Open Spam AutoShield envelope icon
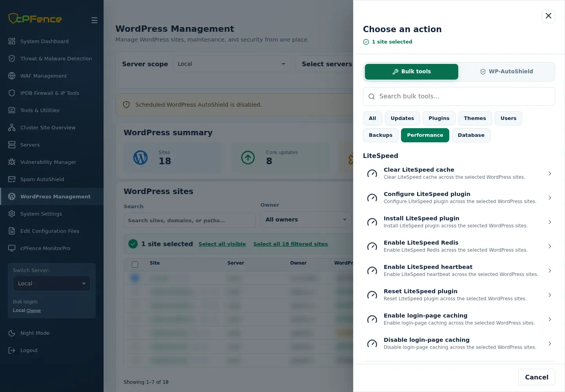 (12, 179)
